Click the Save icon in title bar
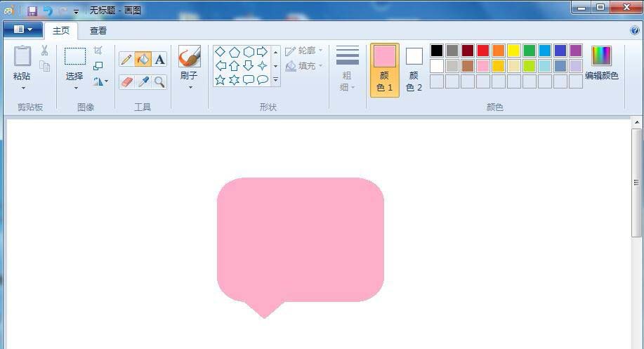Image resolution: width=644 pixels, height=349 pixels. pos(32,11)
